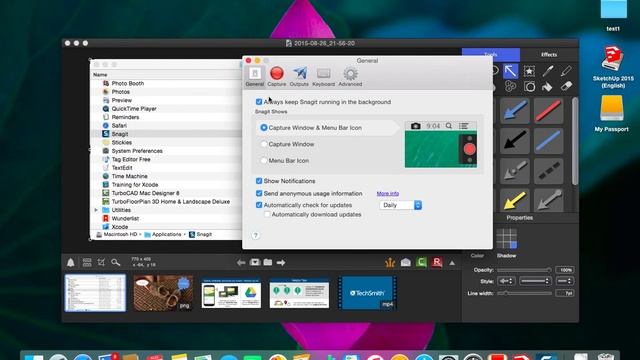Open the TechSmith mp4 thumbnail
The image size is (640, 360).
(x=367, y=293)
